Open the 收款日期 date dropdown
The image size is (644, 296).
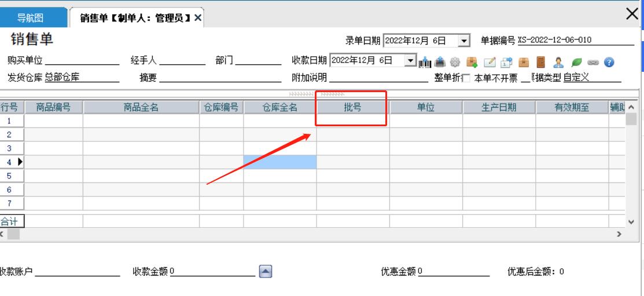pos(410,60)
